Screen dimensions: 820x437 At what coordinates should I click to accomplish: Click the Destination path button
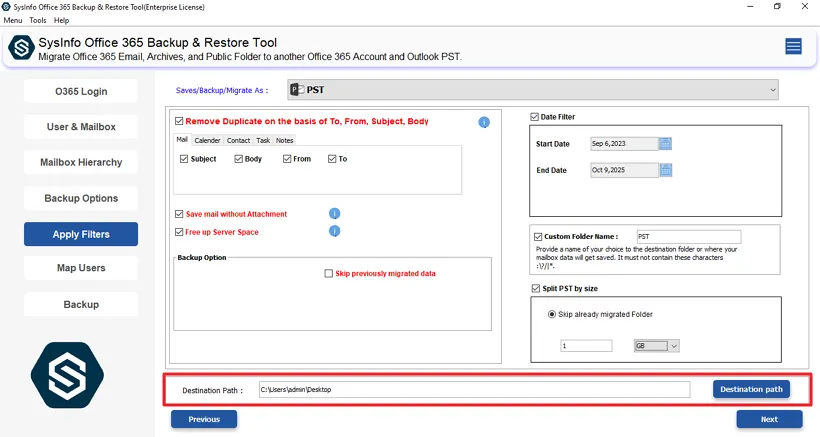pyautogui.click(x=752, y=389)
